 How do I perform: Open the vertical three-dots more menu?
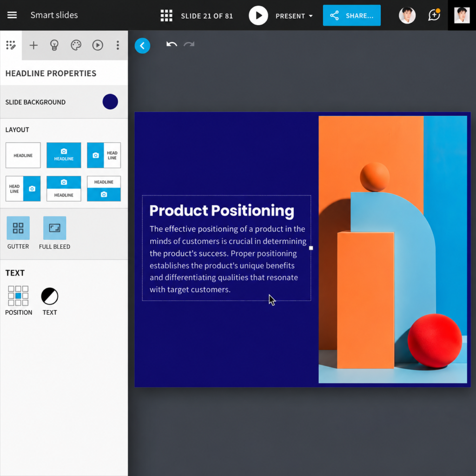tap(118, 45)
